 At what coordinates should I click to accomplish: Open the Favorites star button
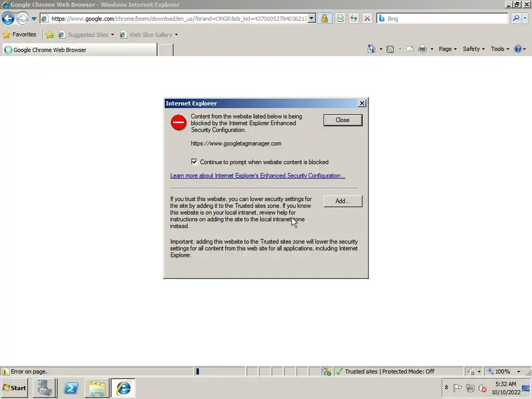(x=20, y=35)
